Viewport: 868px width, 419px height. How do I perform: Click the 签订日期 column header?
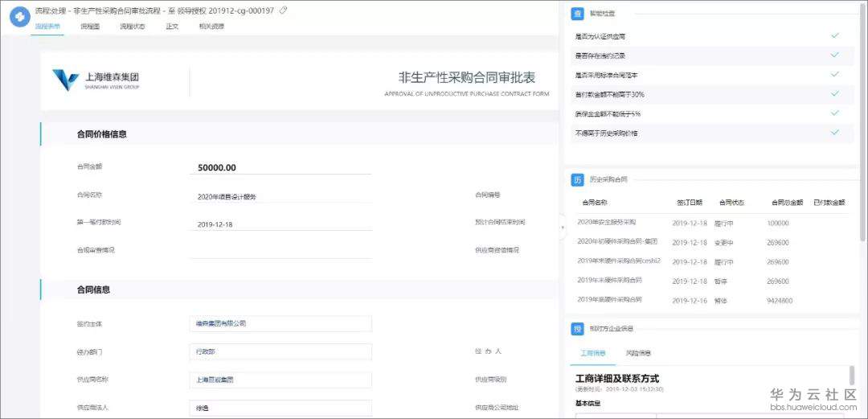(x=690, y=203)
